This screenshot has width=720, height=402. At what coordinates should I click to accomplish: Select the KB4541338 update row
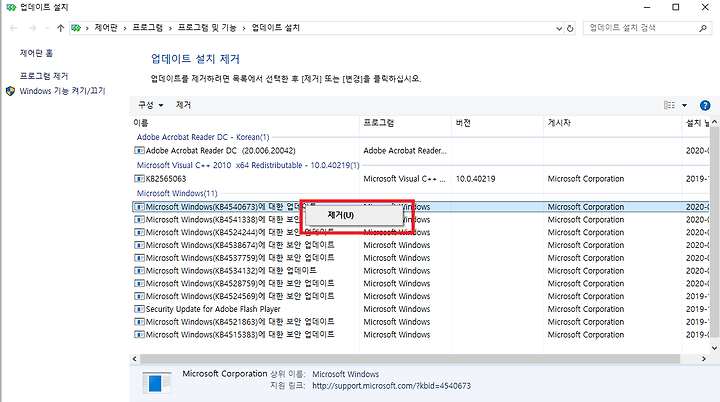coord(420,220)
